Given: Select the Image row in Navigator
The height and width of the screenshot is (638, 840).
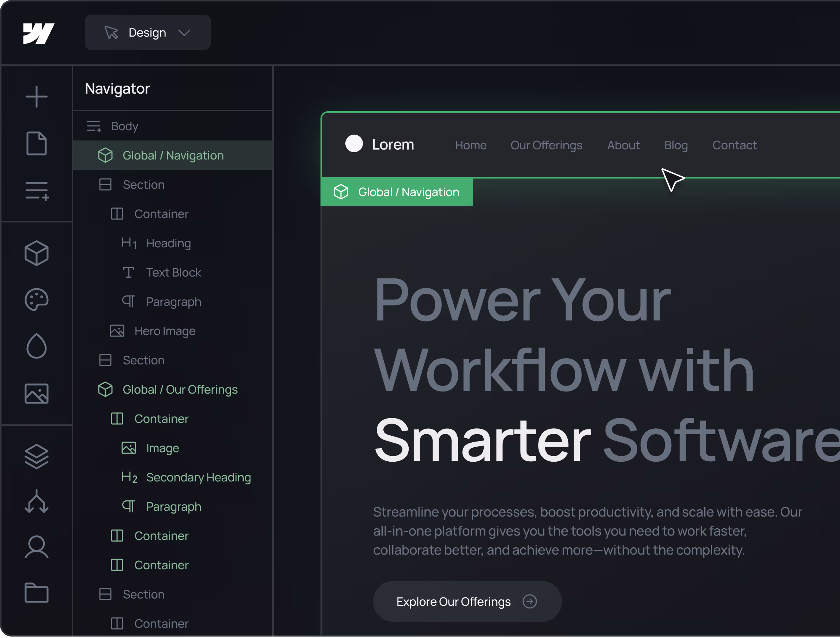Looking at the screenshot, I should [173, 448].
